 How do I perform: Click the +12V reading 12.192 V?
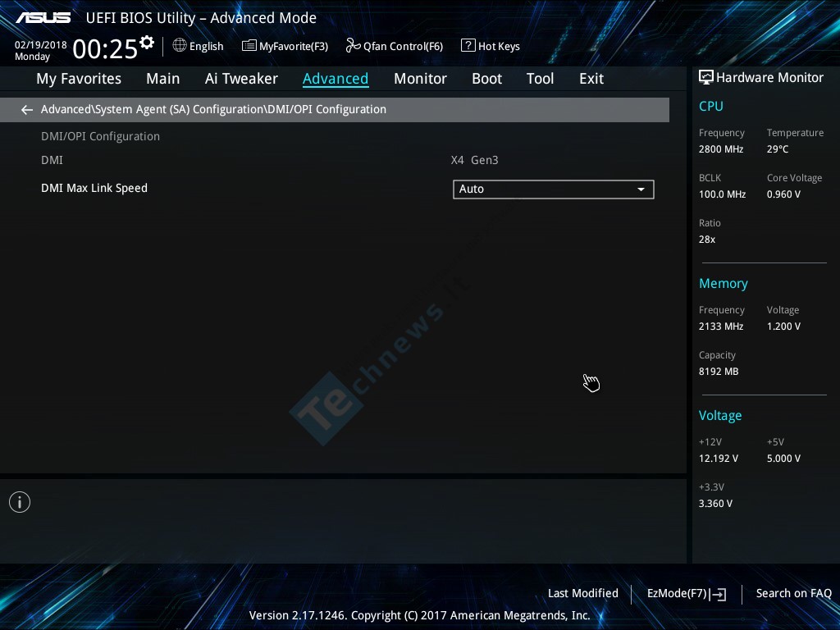(719, 459)
